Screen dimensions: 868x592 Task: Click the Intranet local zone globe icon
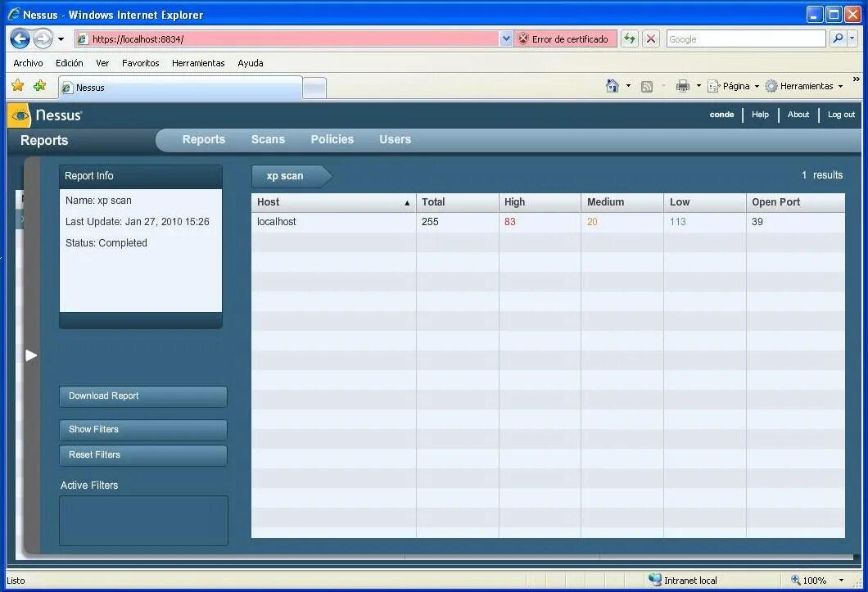[655, 579]
